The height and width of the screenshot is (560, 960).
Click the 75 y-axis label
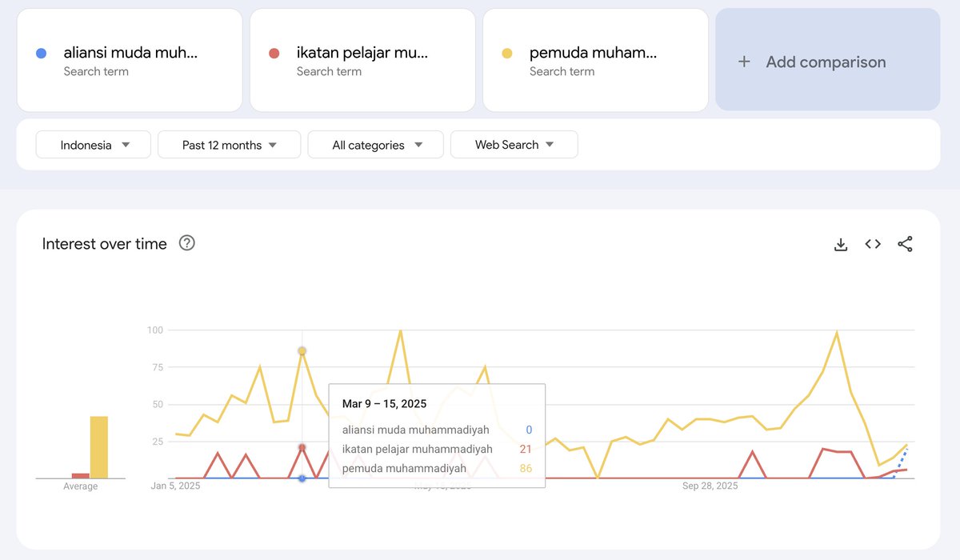tap(158, 367)
